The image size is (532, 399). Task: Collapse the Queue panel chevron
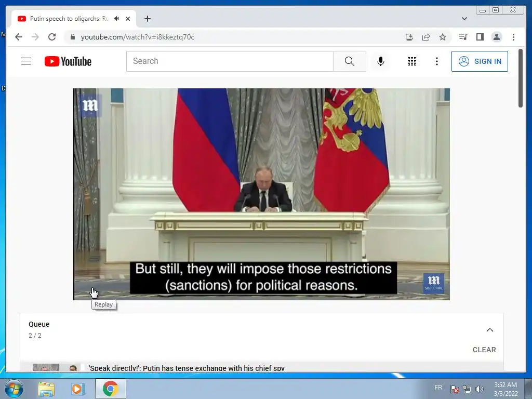click(x=489, y=330)
